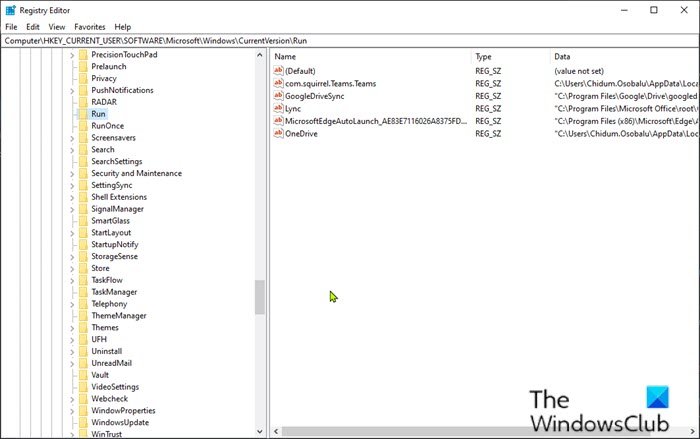700x439 pixels.
Task: Click the folder icon of ThemeManager key
Action: [x=83, y=315]
